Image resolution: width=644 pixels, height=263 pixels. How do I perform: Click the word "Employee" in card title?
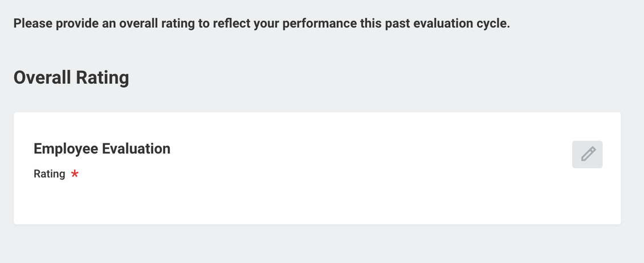click(x=66, y=149)
